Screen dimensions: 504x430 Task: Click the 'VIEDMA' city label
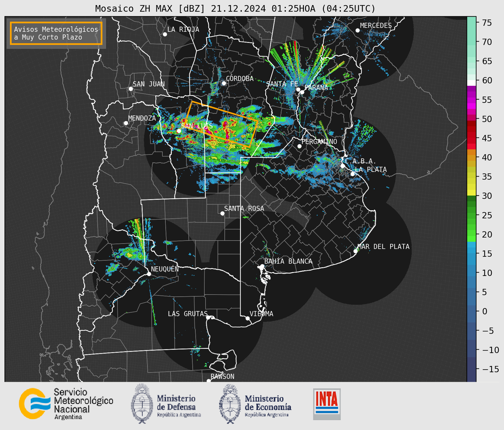261,314
